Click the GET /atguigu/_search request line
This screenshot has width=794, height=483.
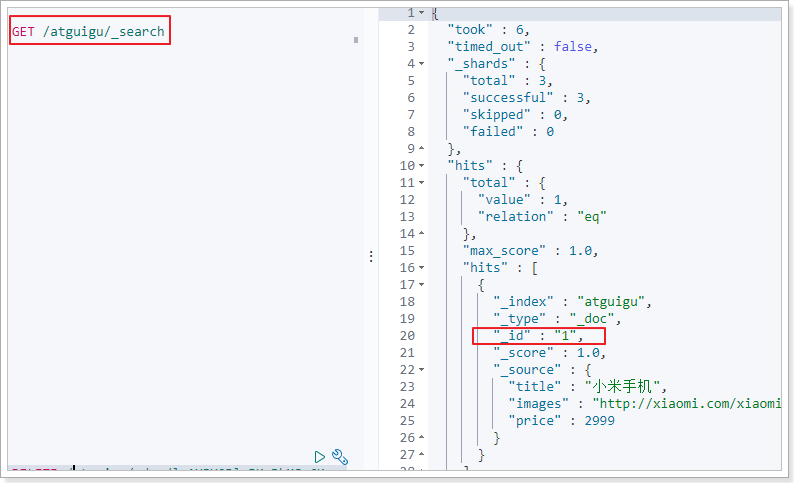[89, 31]
